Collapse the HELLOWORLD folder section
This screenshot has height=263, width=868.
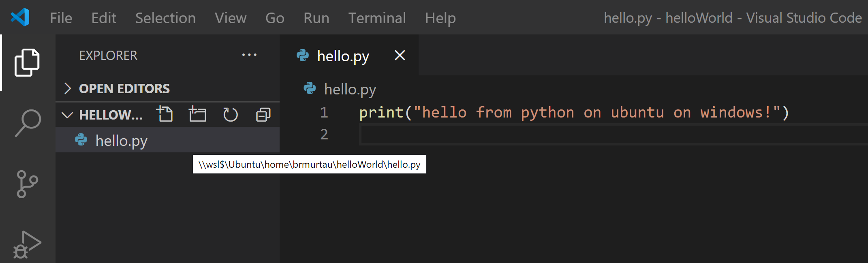click(67, 115)
